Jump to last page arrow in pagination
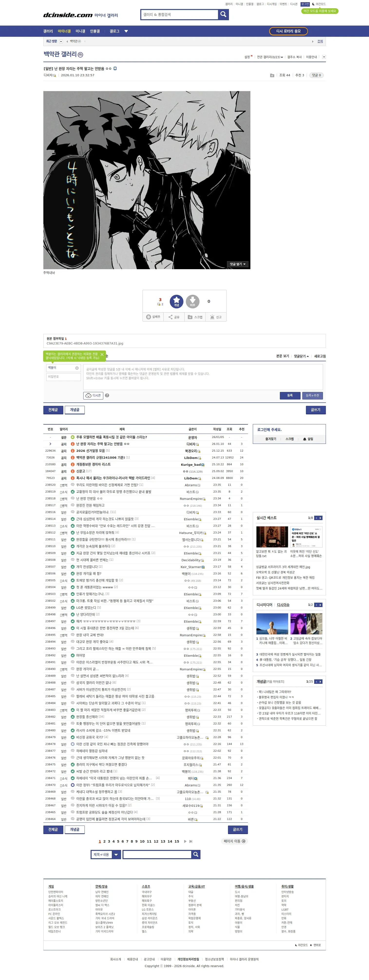The image size is (369, 980). coord(191,841)
